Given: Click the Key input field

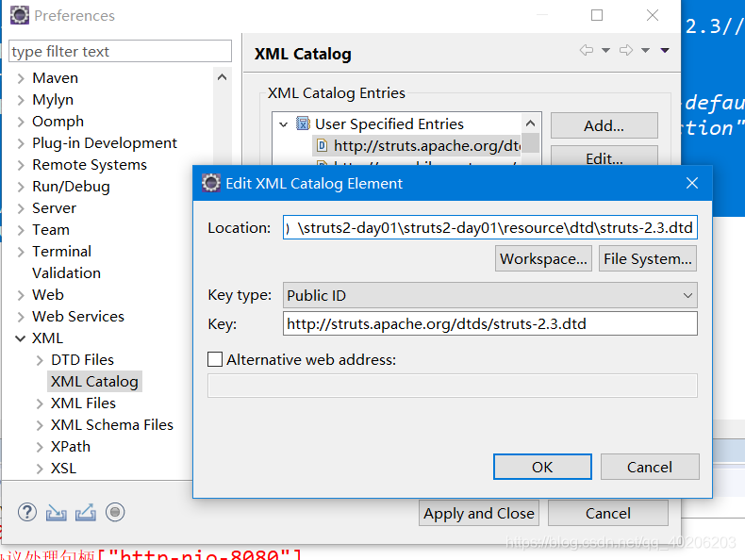Looking at the screenshot, I should coord(489,323).
